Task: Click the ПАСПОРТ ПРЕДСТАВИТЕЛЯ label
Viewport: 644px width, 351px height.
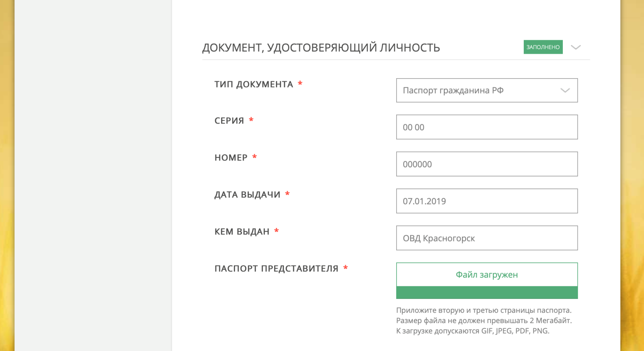Action: (276, 269)
